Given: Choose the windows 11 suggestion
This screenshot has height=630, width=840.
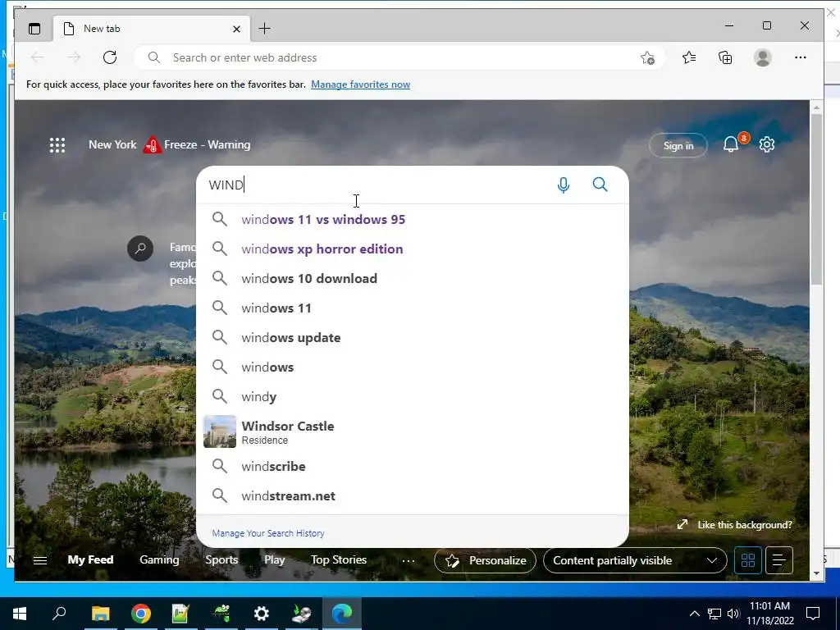Looking at the screenshot, I should pos(413,308).
